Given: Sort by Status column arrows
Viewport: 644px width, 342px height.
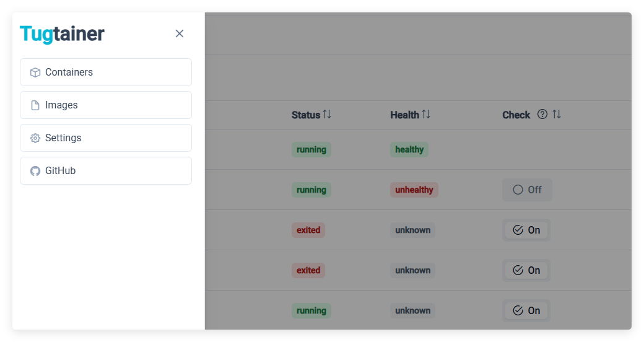Looking at the screenshot, I should pos(327,114).
